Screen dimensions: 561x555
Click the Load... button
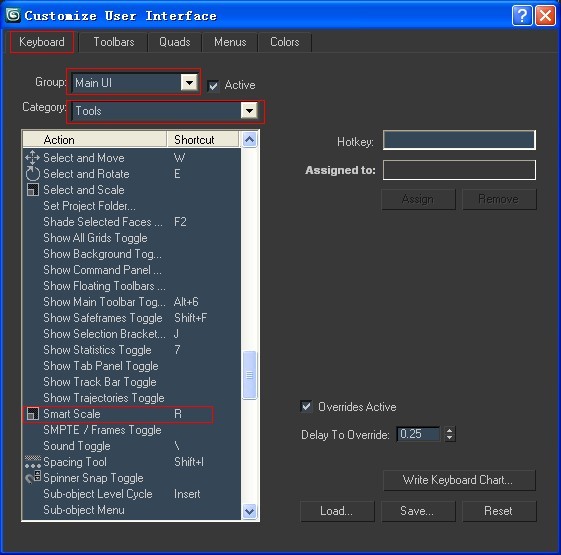click(337, 511)
